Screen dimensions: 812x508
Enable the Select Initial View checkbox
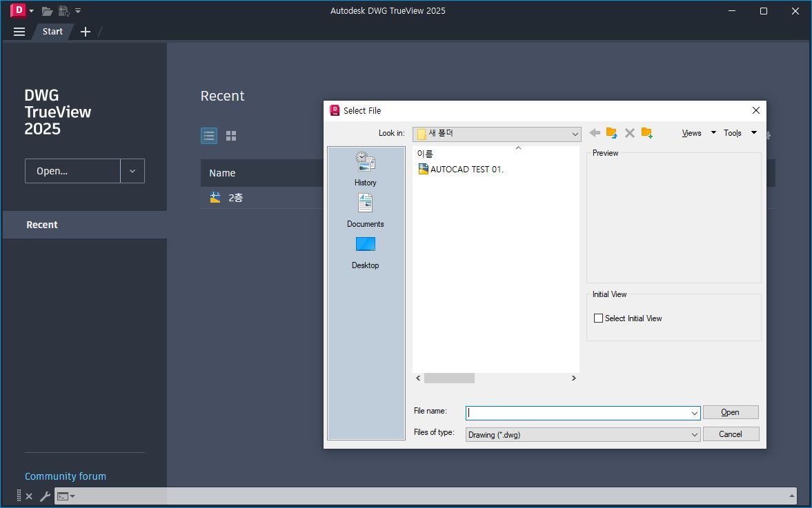tap(598, 318)
